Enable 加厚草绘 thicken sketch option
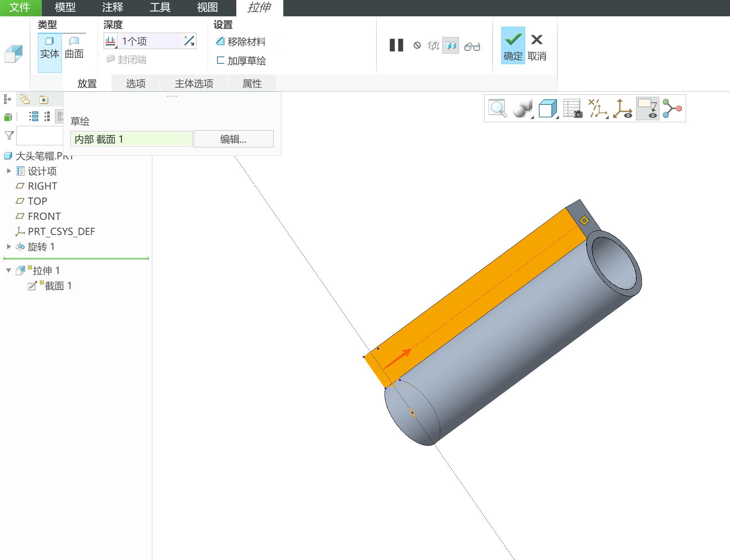The width and height of the screenshot is (730, 560). click(241, 61)
